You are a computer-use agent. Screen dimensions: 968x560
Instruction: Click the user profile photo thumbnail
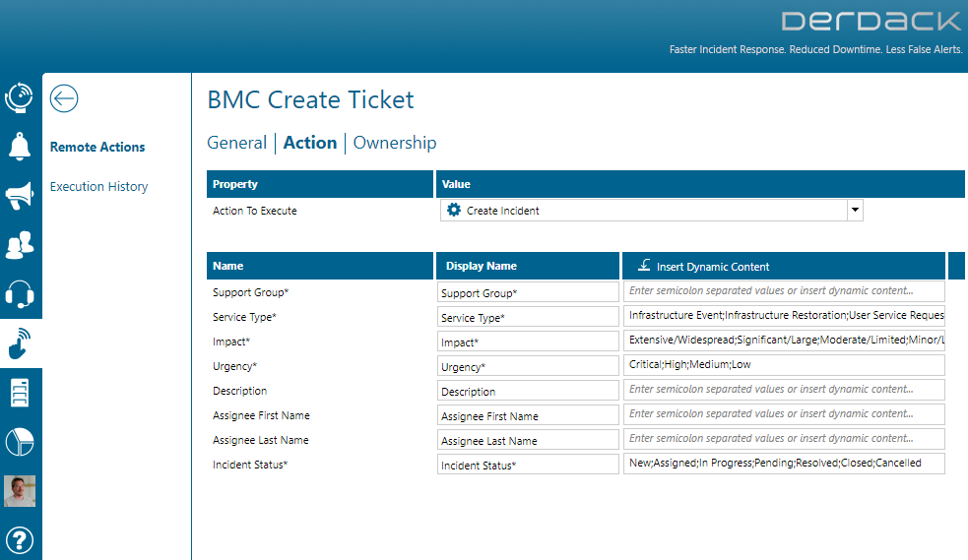coord(19,491)
